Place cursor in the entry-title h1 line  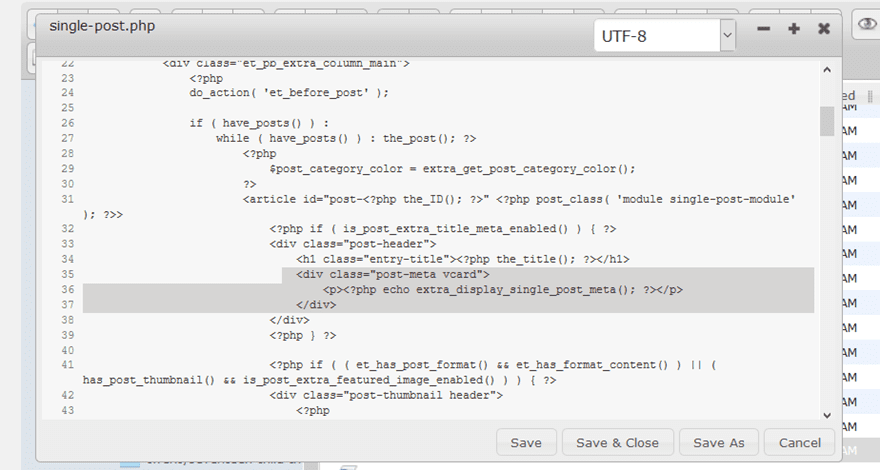pos(462,259)
